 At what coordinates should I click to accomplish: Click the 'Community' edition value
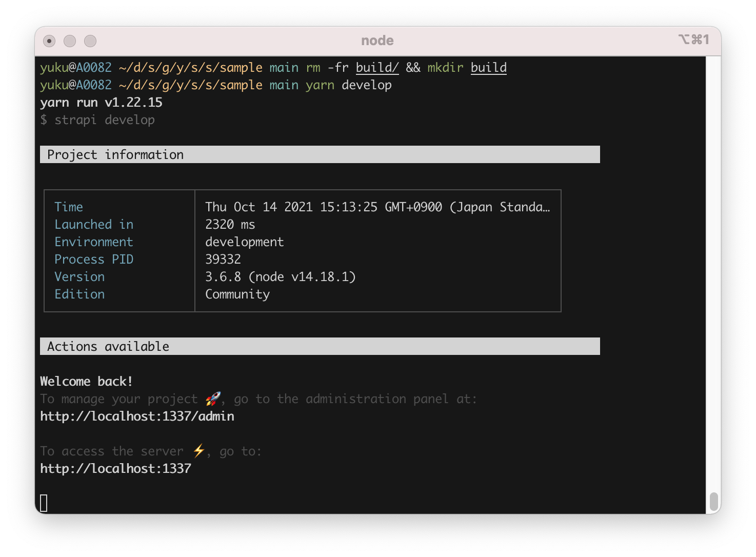pyautogui.click(x=237, y=294)
